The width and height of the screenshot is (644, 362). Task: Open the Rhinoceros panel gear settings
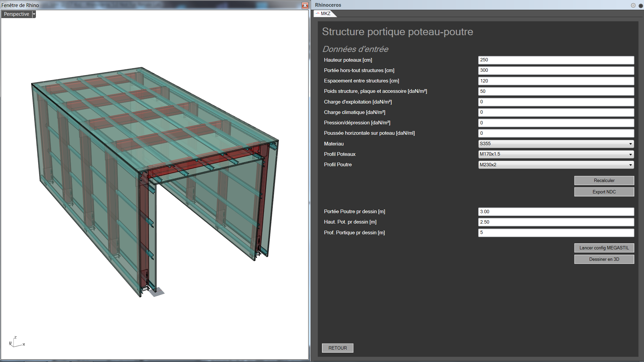633,5
